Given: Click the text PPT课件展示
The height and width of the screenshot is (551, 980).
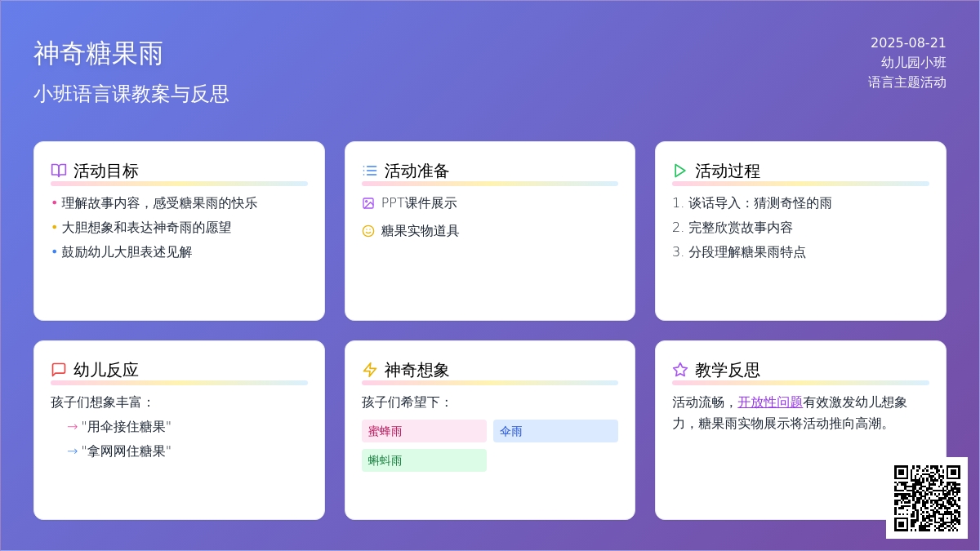Looking at the screenshot, I should [x=419, y=203].
